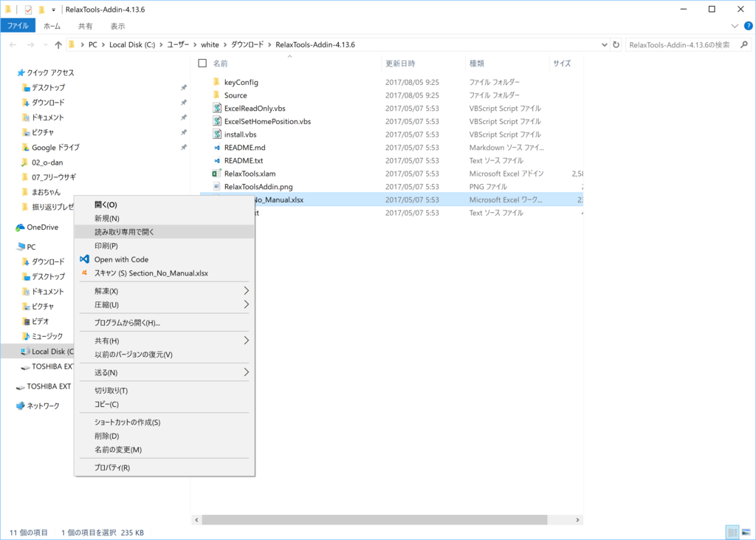Select the install.vbs script icon
Viewport: 756px width, 540px height.
[x=217, y=134]
